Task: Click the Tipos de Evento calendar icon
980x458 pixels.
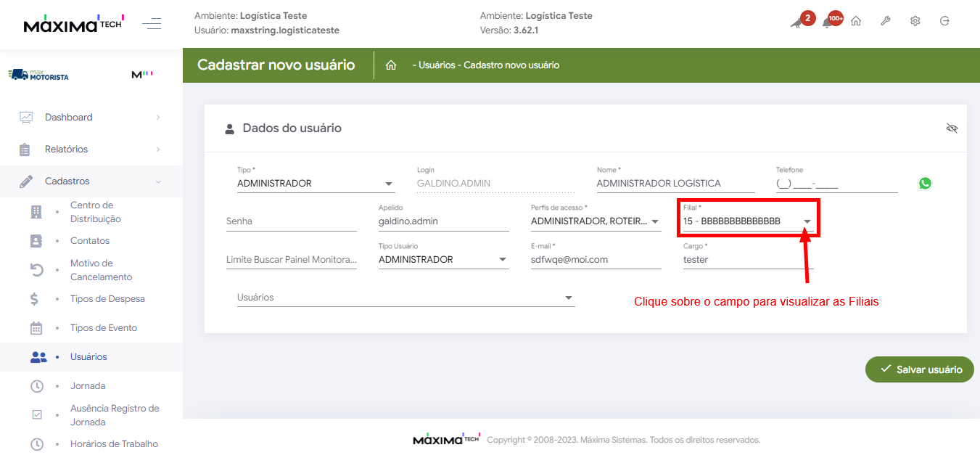Action: point(36,328)
